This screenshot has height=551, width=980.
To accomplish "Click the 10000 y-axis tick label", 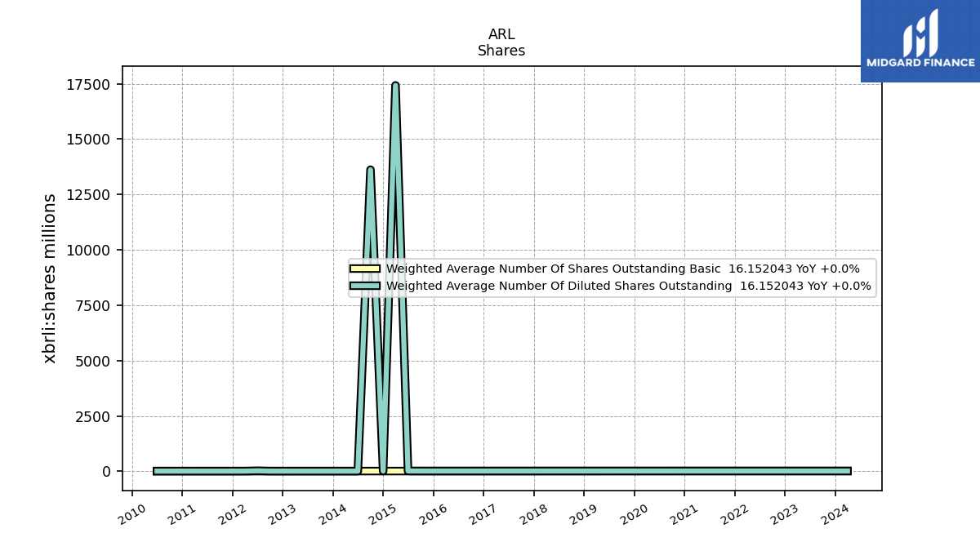I will [89, 251].
